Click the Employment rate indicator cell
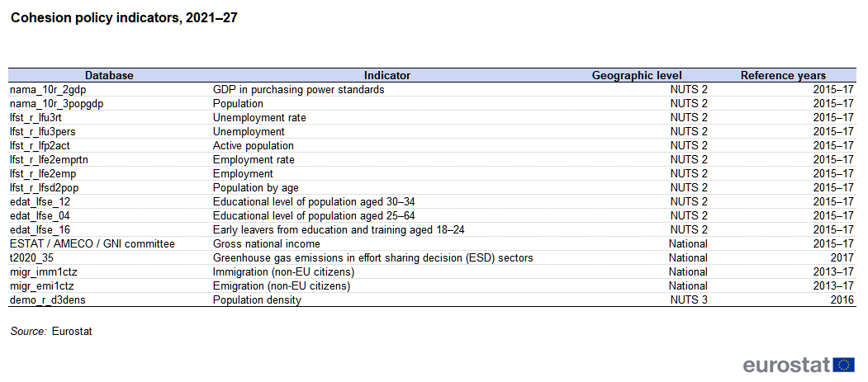The height and width of the screenshot is (382, 868). pyautogui.click(x=254, y=160)
